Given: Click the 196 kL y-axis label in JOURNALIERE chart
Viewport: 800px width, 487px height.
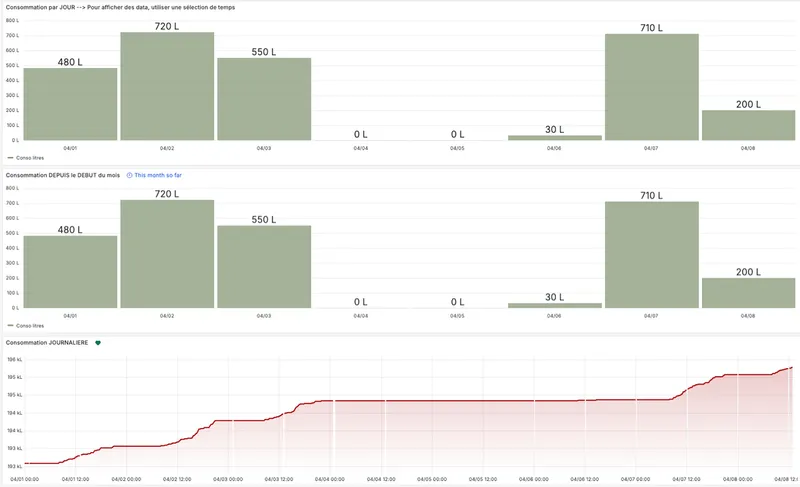Looking at the screenshot, I should [14, 360].
